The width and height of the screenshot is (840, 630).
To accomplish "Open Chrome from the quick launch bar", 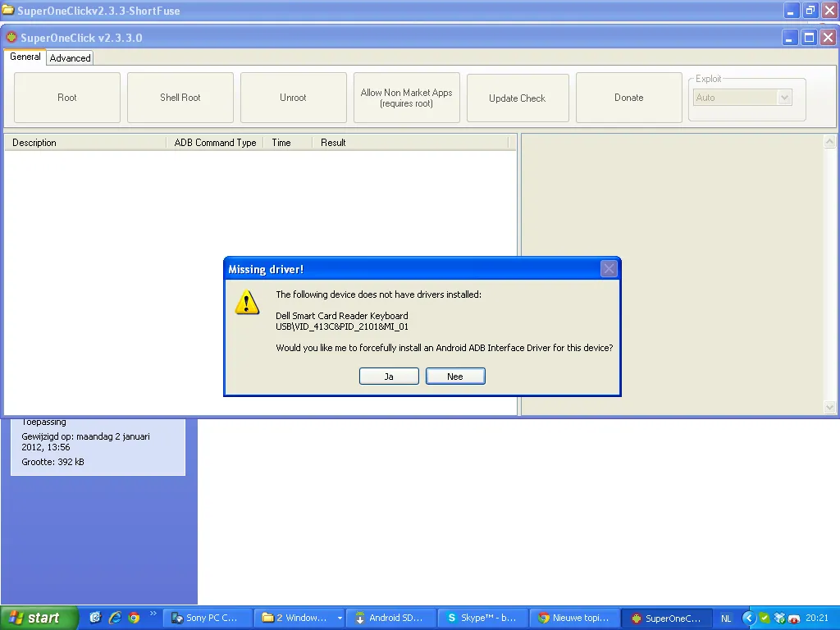I will [134, 618].
